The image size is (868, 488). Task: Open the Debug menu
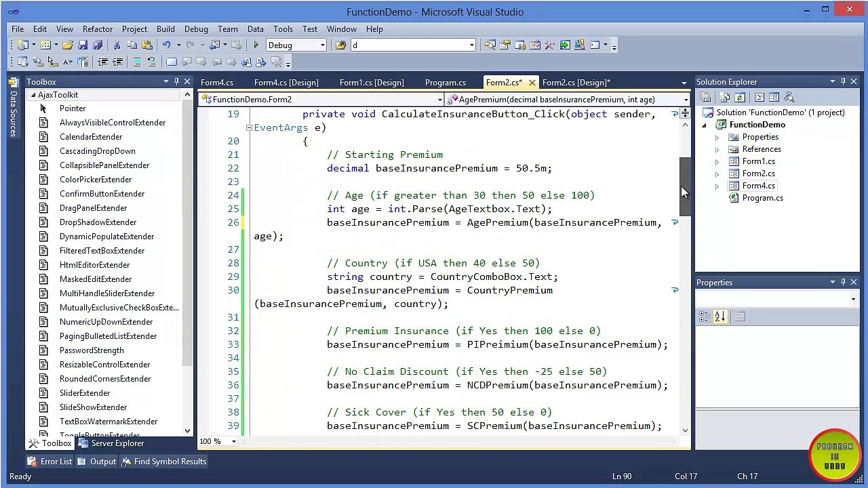click(196, 28)
